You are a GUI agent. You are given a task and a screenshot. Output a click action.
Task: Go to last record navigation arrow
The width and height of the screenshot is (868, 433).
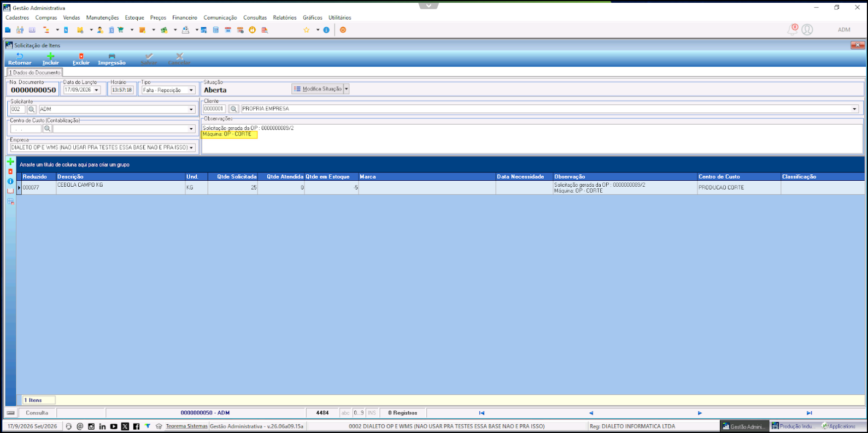tap(810, 413)
